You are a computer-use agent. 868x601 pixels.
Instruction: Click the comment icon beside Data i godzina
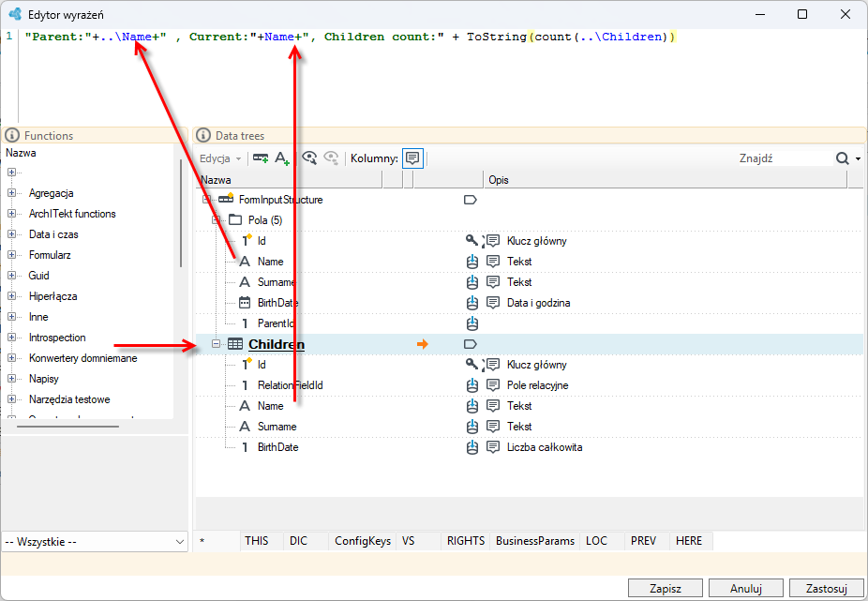point(493,303)
